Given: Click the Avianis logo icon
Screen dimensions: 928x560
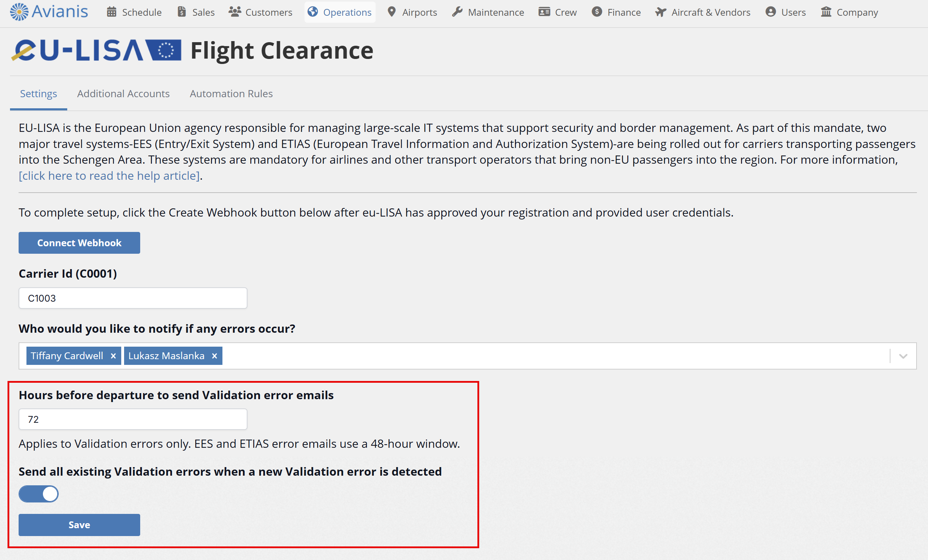Looking at the screenshot, I should [19, 12].
